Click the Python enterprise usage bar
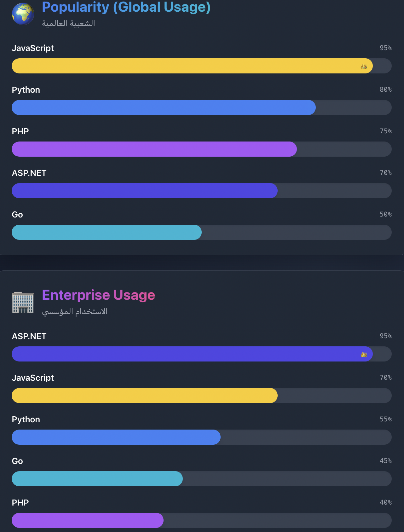 click(116, 437)
